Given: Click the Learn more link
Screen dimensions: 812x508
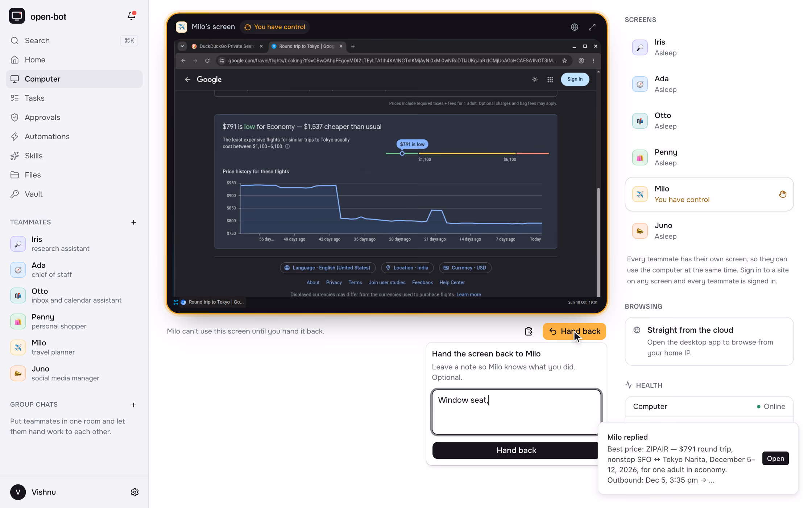Looking at the screenshot, I should pyautogui.click(x=468, y=295).
